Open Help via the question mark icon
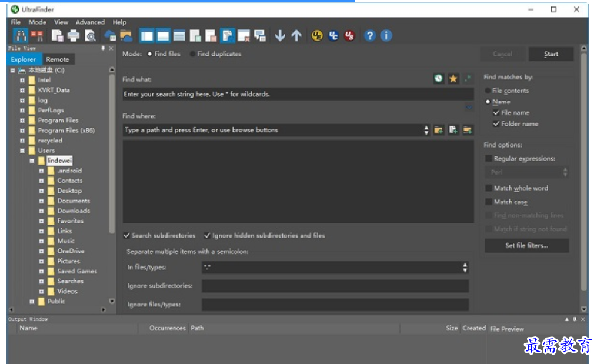Screen dimensions: 597x364 coord(370,36)
